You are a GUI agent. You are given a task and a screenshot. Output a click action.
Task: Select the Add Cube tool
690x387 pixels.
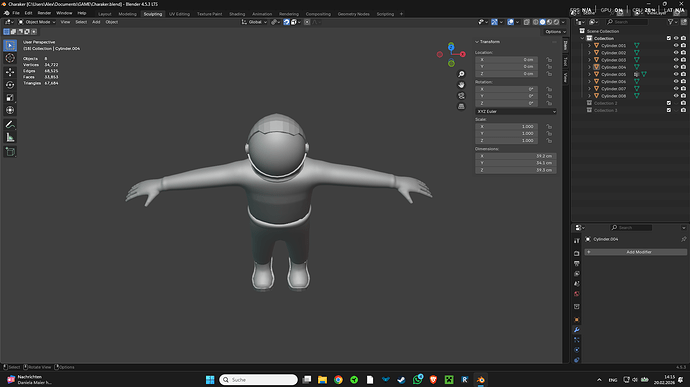(10, 152)
